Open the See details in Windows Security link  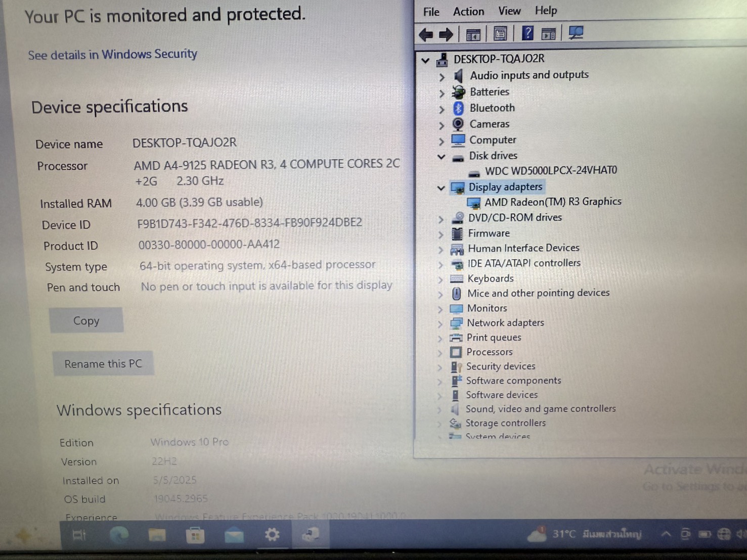[112, 55]
